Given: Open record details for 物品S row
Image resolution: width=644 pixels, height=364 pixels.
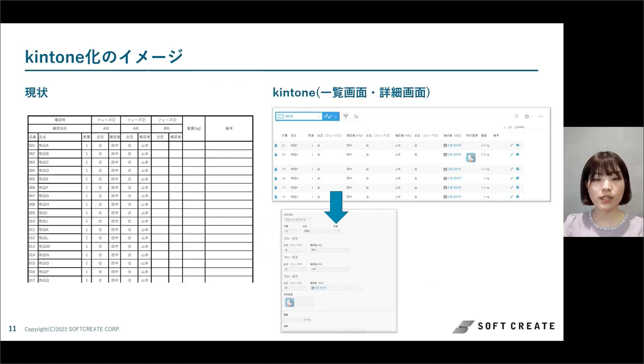Looking at the screenshot, I should tap(276, 155).
